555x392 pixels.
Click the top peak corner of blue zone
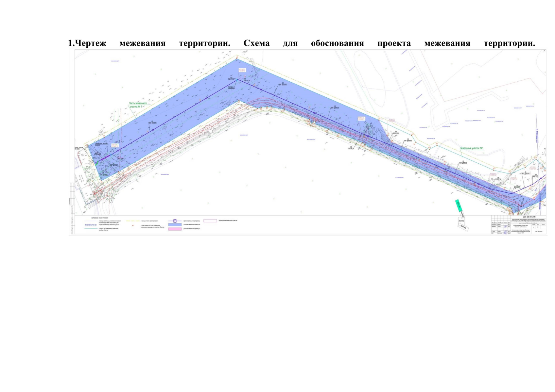[236, 59]
